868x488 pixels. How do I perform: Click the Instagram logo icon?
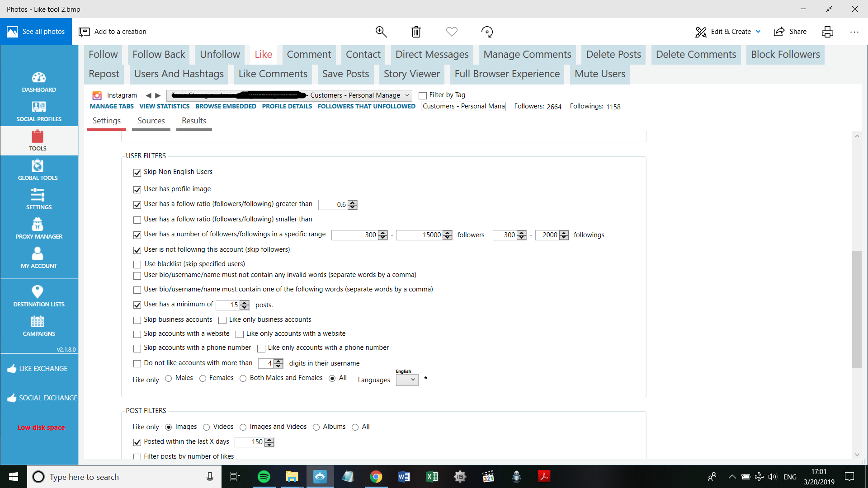97,95
